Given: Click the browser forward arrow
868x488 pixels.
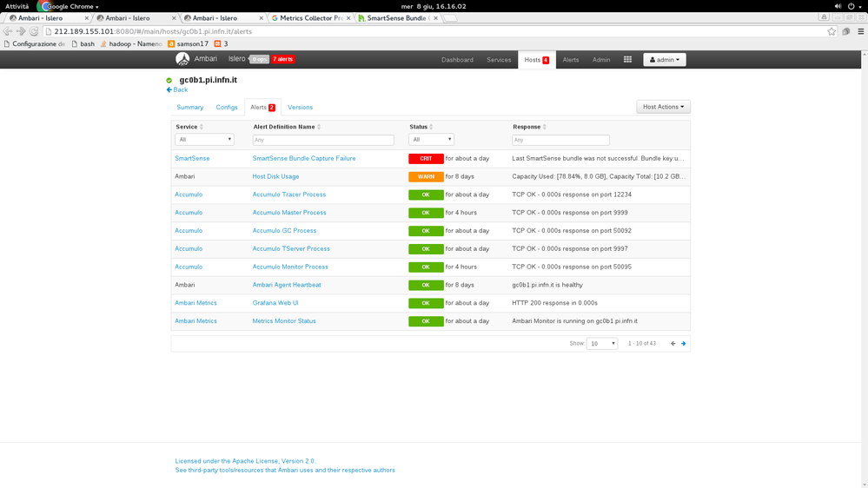Looking at the screenshot, I should point(21,31).
